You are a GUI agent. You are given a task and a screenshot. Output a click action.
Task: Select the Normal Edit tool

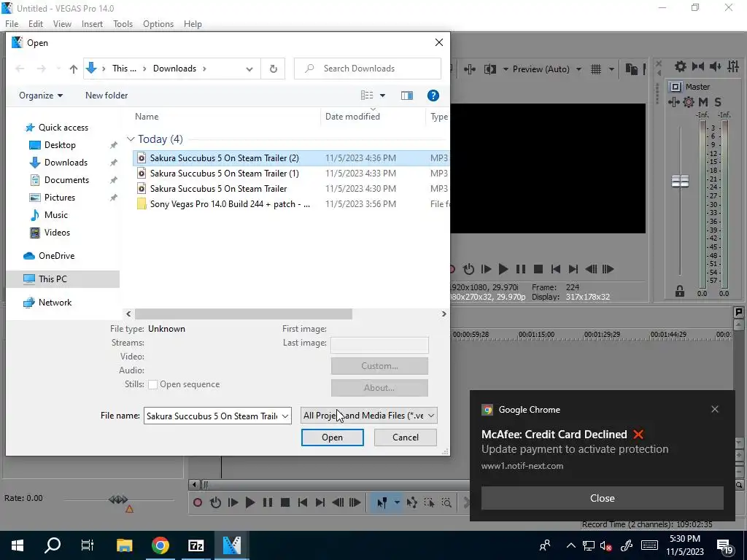[x=382, y=502]
